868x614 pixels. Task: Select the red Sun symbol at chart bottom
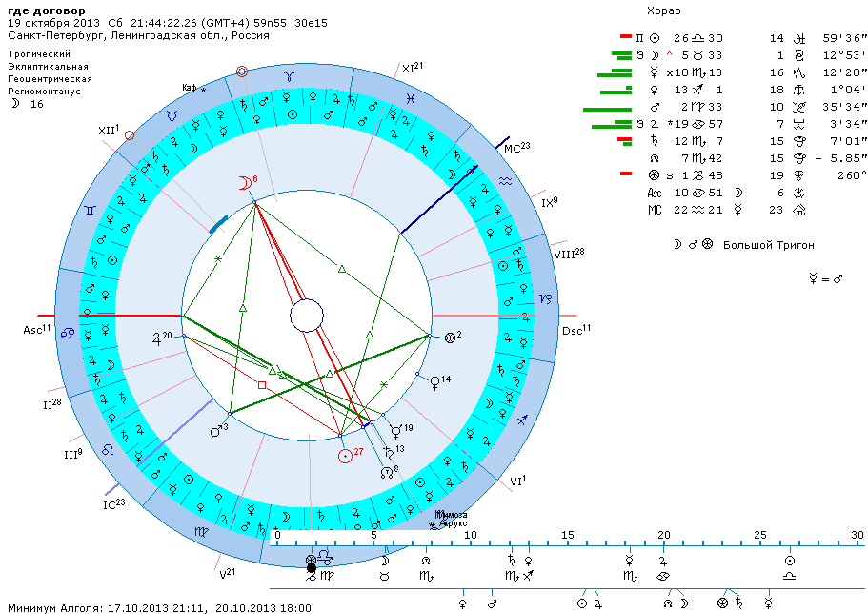345,455
